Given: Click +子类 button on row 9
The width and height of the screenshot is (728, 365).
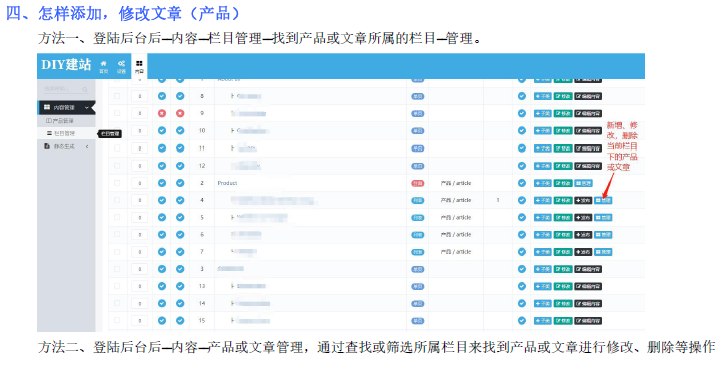Looking at the screenshot, I should pyautogui.click(x=542, y=113).
